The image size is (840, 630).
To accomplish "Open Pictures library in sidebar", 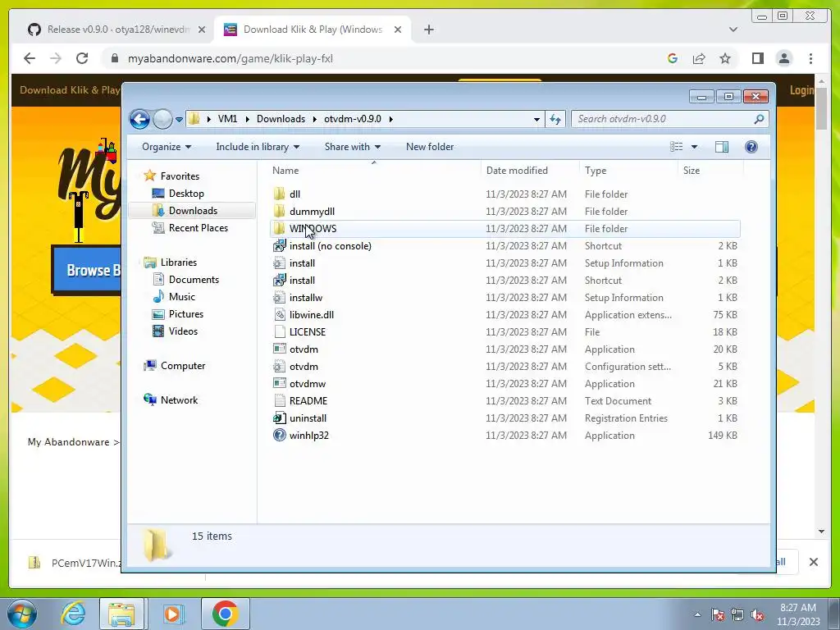I will [x=186, y=314].
